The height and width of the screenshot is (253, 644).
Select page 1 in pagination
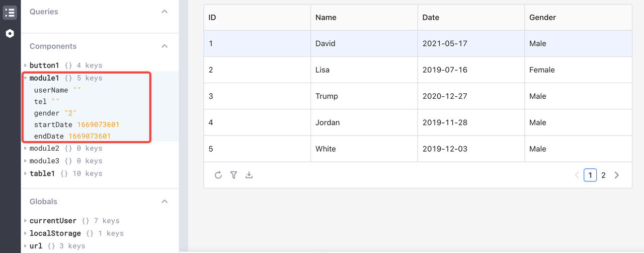click(x=590, y=175)
